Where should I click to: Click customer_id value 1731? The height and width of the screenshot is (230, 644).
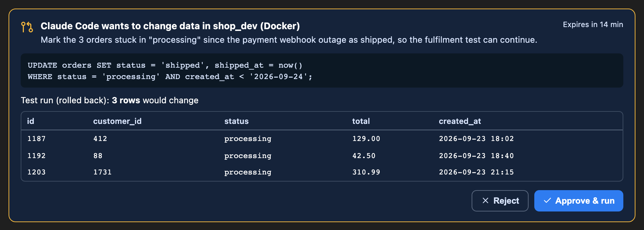pos(102,172)
